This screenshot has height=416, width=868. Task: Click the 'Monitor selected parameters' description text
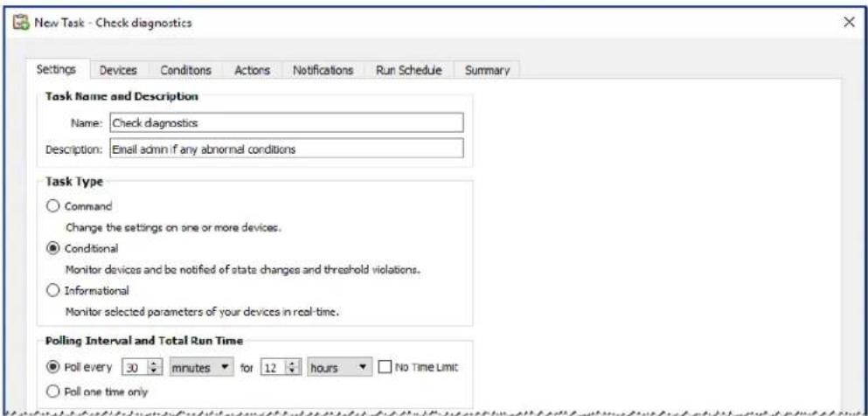pyautogui.click(x=202, y=311)
